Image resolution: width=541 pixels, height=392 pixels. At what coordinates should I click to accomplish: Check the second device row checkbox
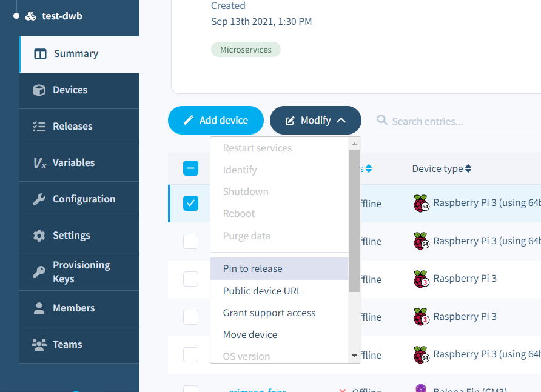(190, 241)
